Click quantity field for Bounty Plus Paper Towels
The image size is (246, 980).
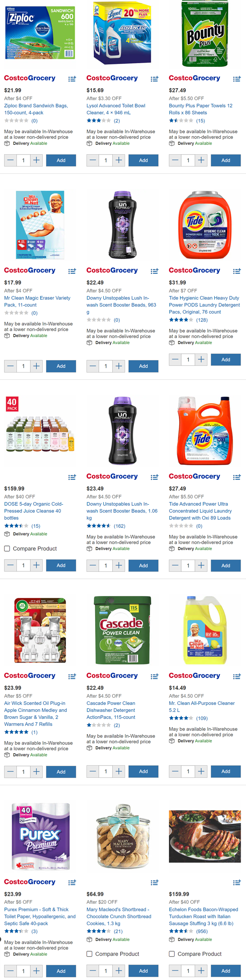[188, 160]
